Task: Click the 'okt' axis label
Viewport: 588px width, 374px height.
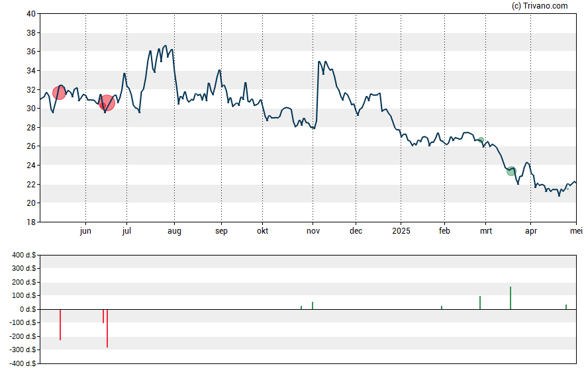Action: coord(262,231)
